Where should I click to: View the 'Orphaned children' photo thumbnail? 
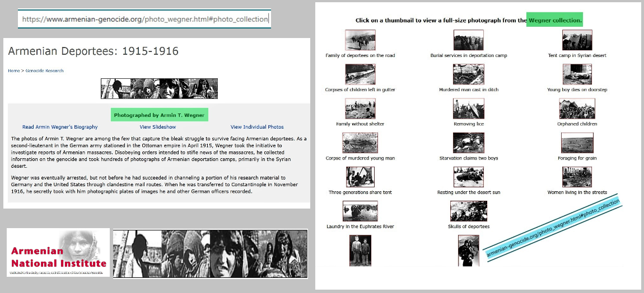[577, 109]
